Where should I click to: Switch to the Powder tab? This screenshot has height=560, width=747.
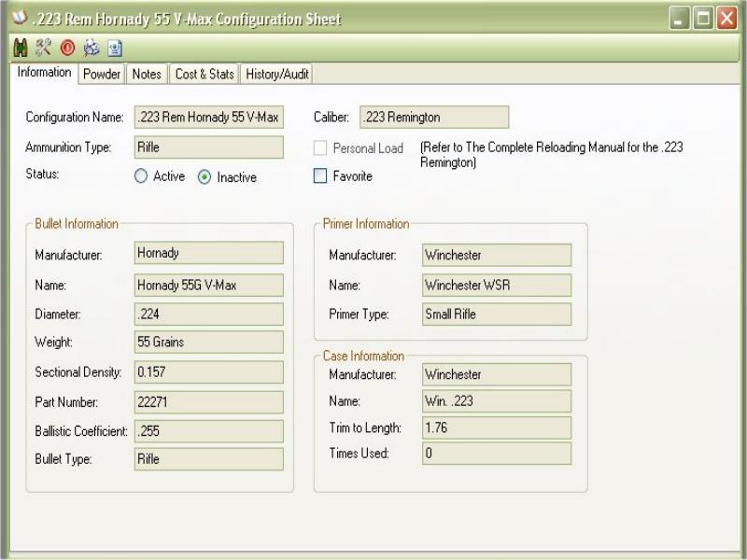click(102, 75)
